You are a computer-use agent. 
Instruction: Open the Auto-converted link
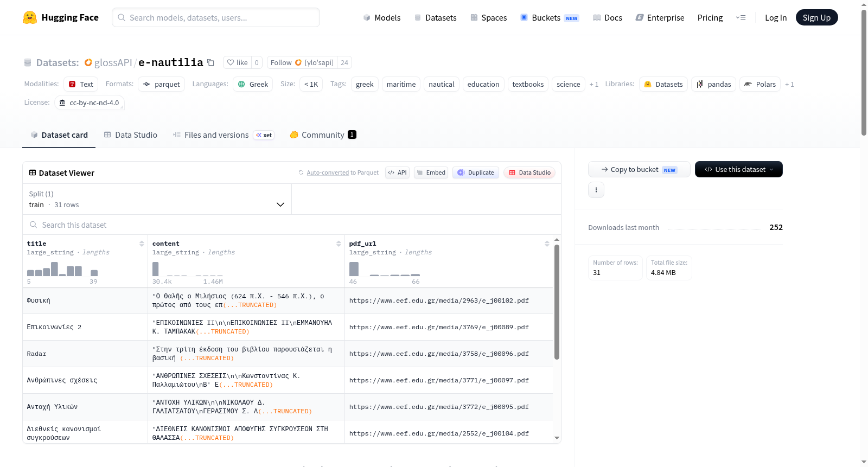click(x=328, y=172)
